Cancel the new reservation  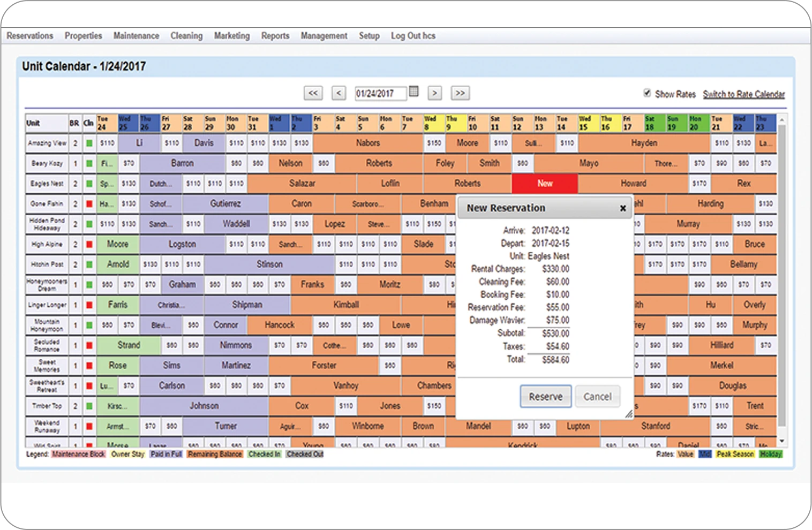tap(597, 397)
